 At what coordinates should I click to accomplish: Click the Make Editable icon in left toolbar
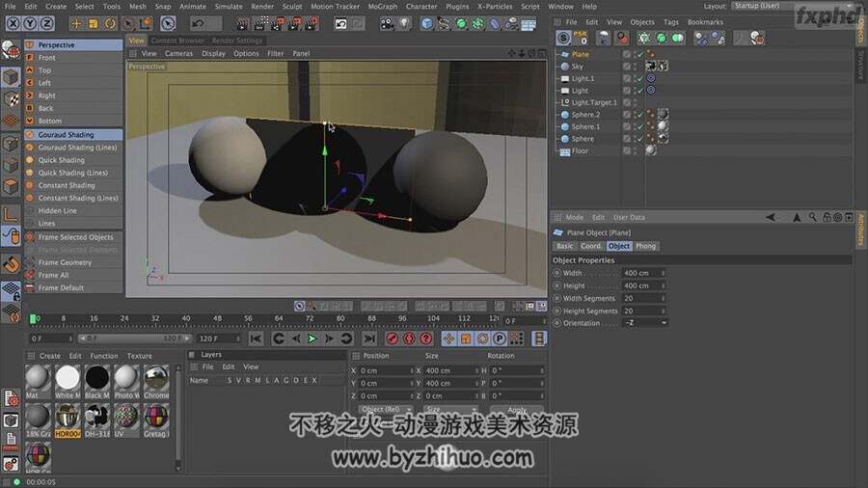point(11,50)
